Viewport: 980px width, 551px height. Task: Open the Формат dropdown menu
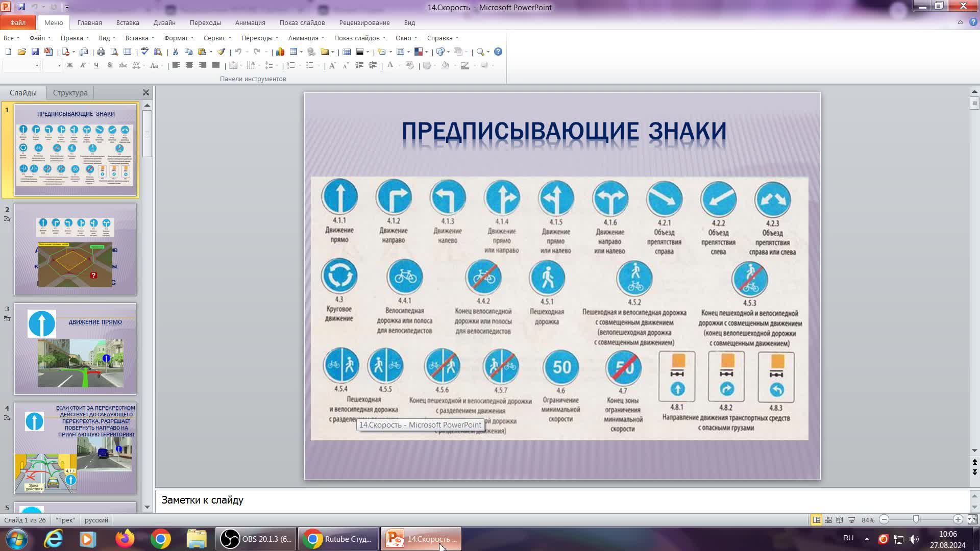tap(179, 38)
